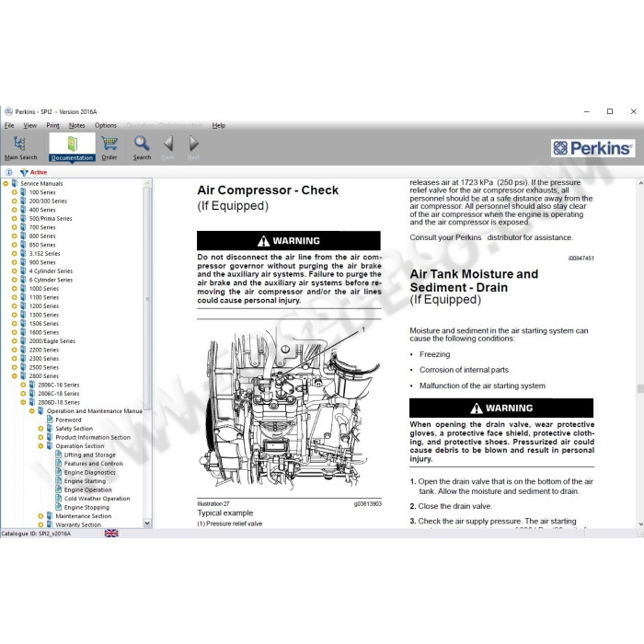Click the Foreword document icon
This screenshot has height=644, width=644.
[50, 420]
